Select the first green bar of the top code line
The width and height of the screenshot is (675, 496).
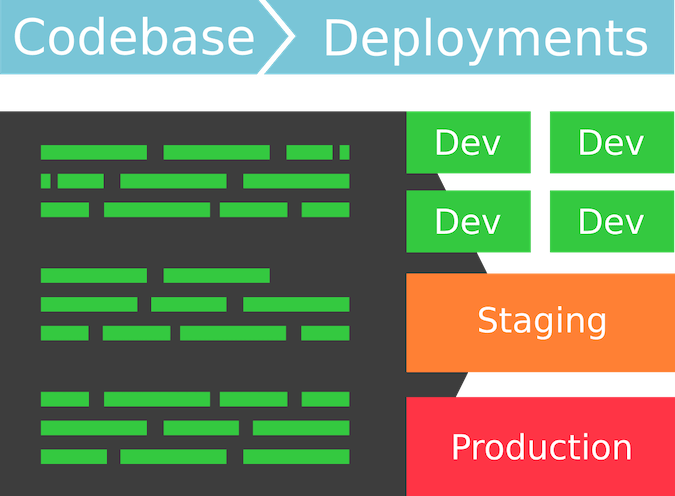93,152
